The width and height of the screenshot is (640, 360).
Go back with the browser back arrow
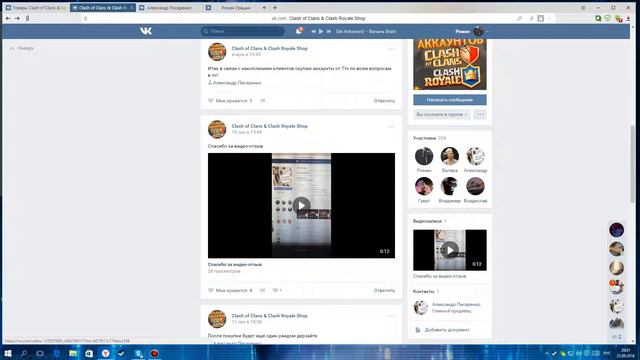[8, 18]
